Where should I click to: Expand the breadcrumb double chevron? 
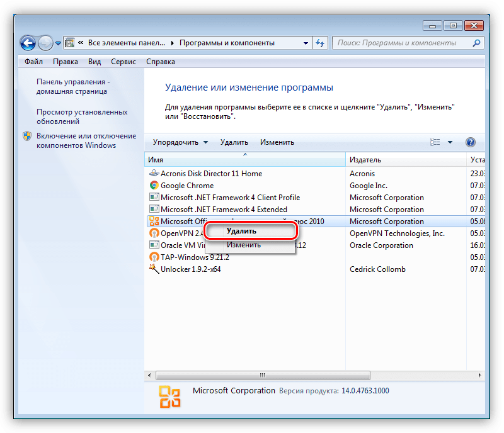pos(81,43)
